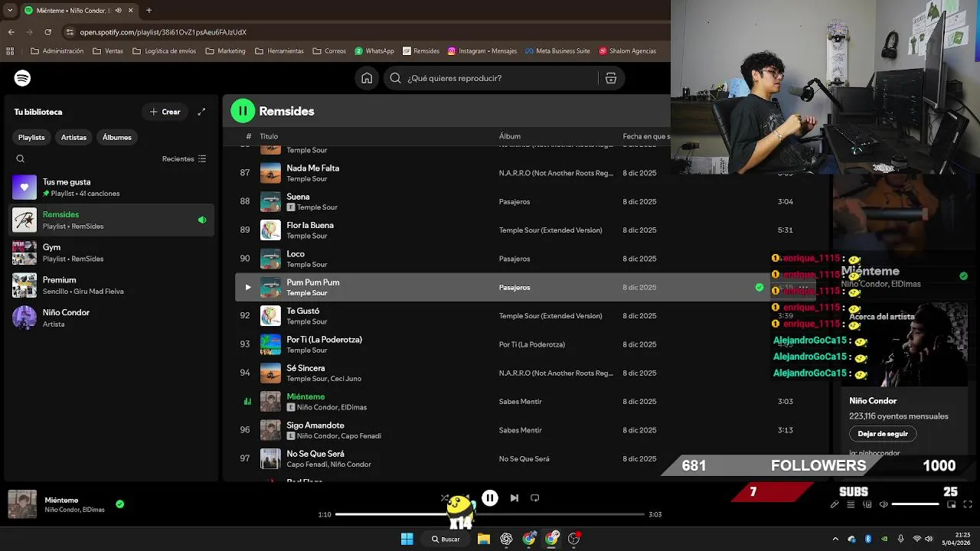Viewport: 980px width, 551px height.
Task: View site information icon in address bar
Action: [x=70, y=32]
